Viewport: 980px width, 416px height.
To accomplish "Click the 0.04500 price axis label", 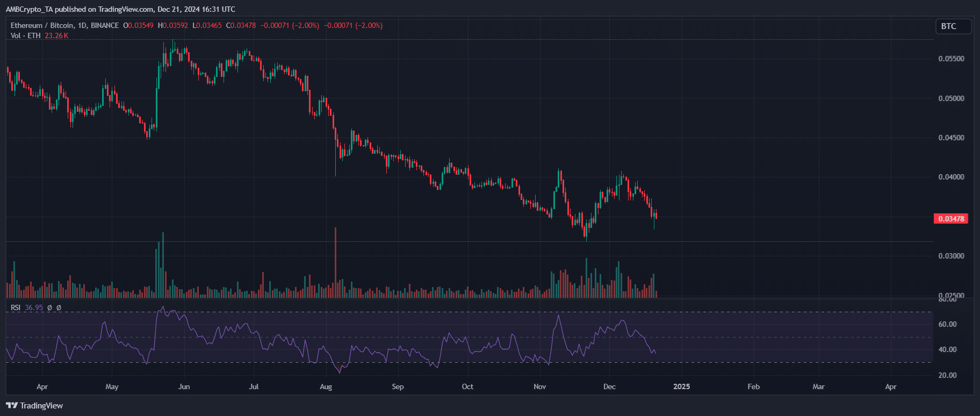I will (x=951, y=138).
